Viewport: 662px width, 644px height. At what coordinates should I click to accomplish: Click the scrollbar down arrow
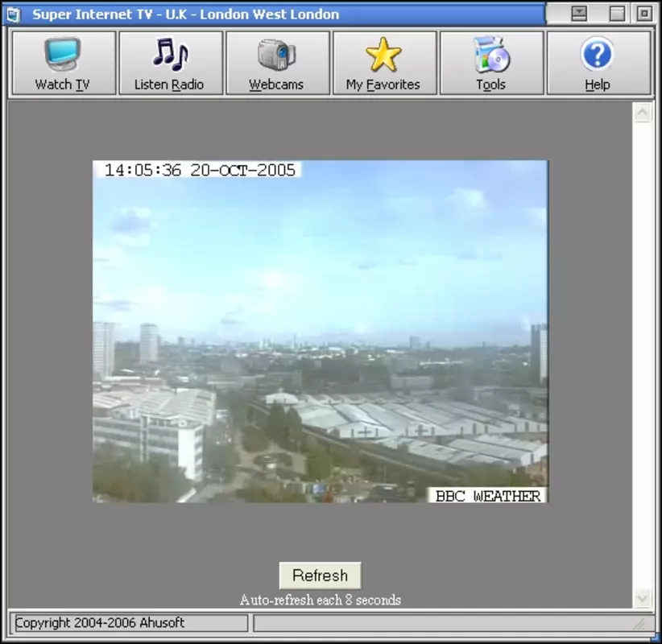(642, 597)
